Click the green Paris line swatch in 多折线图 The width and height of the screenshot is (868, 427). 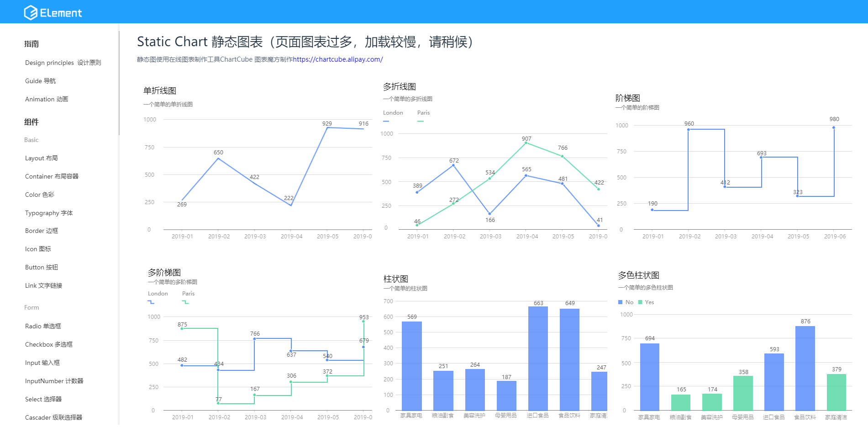[x=420, y=121]
